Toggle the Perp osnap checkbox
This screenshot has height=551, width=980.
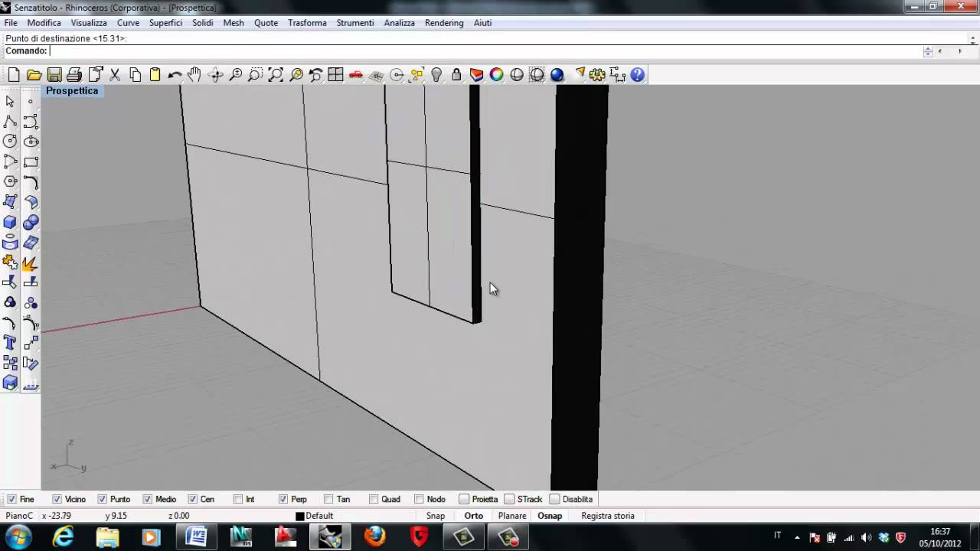(x=283, y=499)
